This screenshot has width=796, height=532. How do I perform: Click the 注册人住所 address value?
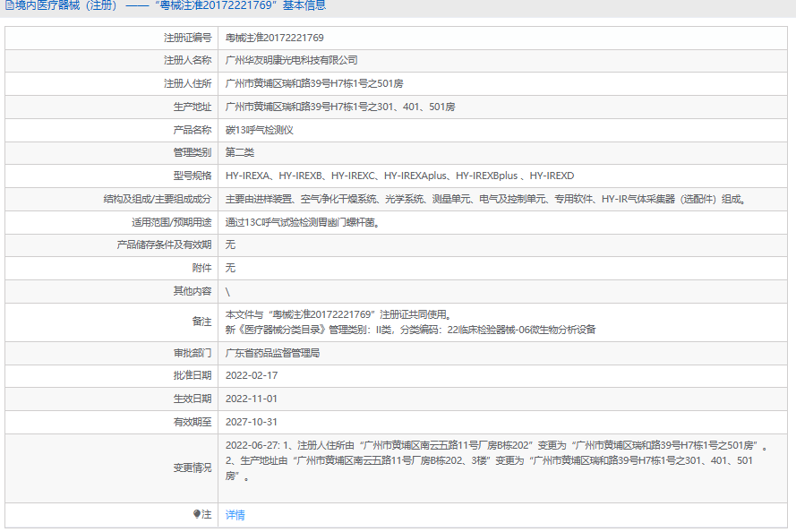coord(314,83)
